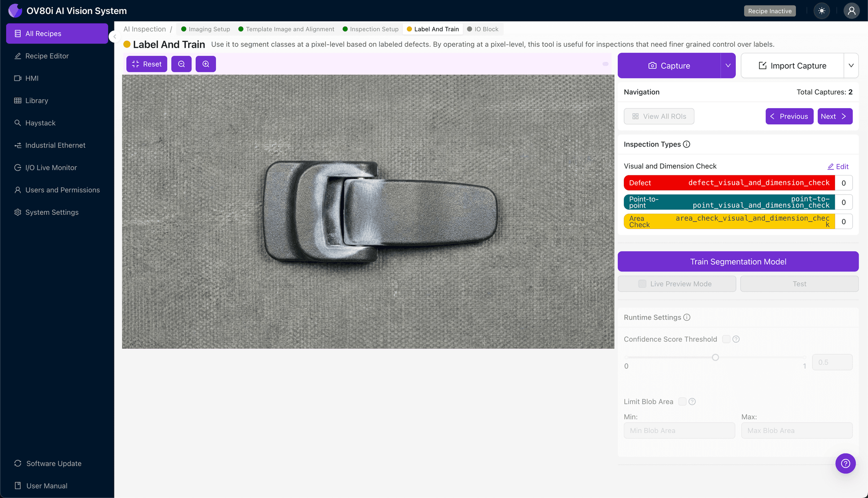Click the OV80i logo icon
Viewport: 868px width, 498px height.
pos(15,11)
